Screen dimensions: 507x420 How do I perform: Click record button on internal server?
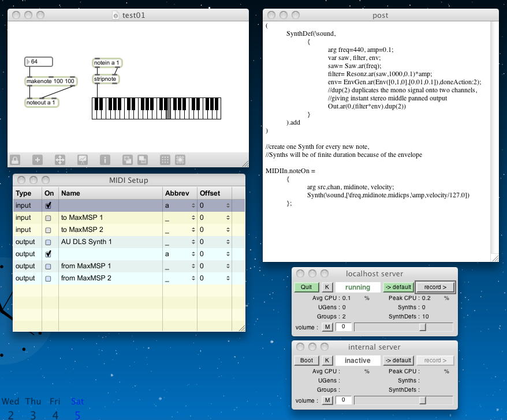[x=435, y=361]
